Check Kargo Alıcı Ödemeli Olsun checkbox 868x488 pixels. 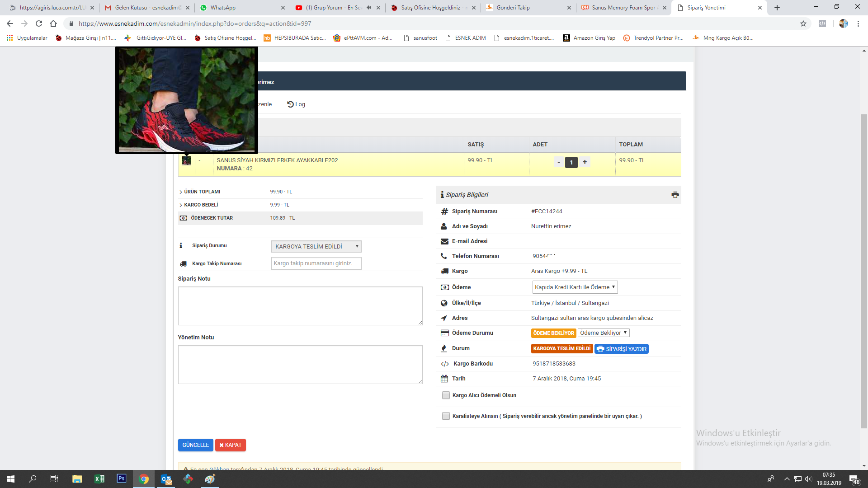click(446, 395)
